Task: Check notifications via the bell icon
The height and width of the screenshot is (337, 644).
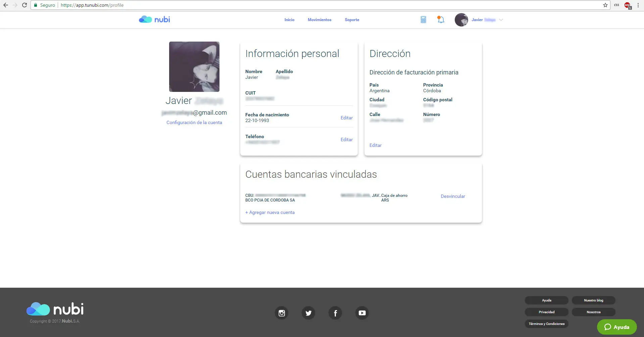Action: 440,20
